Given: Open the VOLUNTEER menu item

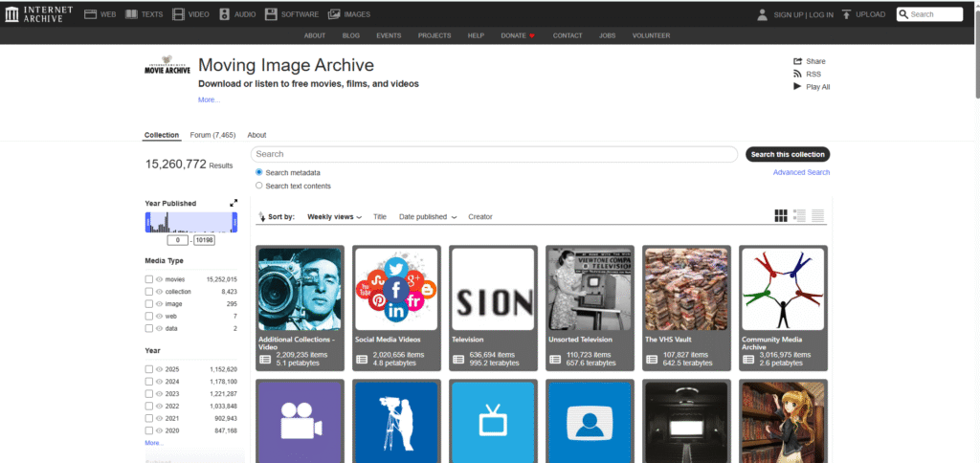Looking at the screenshot, I should 651,35.
